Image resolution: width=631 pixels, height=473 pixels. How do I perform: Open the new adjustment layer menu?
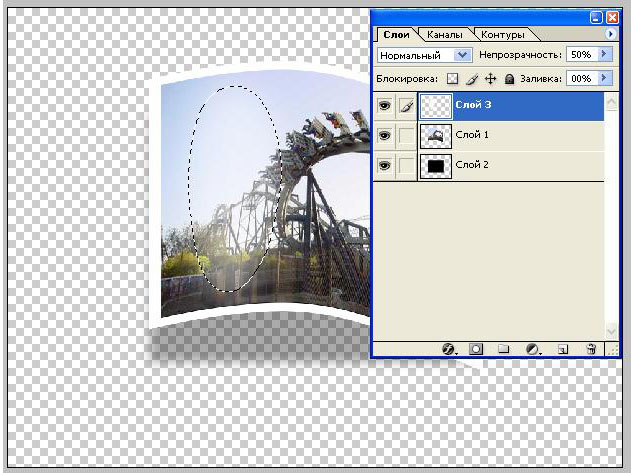(533, 349)
